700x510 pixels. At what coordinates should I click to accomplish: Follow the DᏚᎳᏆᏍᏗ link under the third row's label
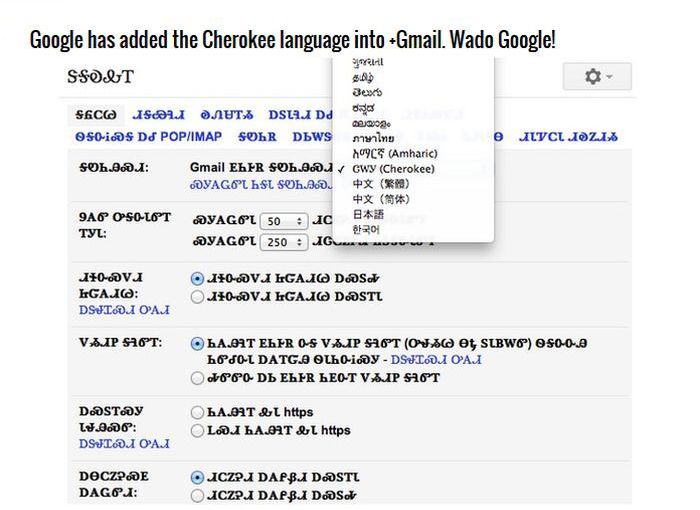pos(124,310)
